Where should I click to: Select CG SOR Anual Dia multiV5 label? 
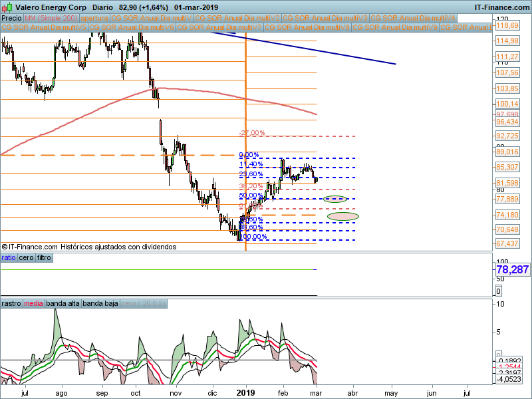(44, 27)
